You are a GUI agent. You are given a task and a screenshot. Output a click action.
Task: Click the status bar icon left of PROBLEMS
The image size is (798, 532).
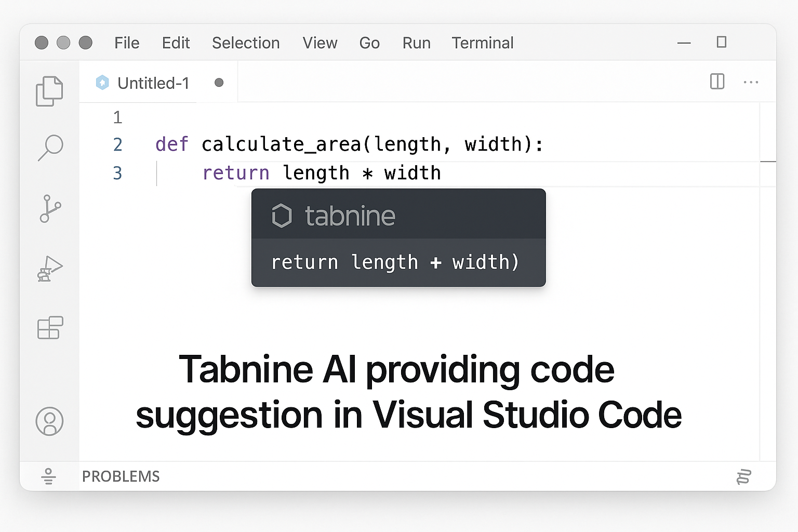[x=48, y=476]
